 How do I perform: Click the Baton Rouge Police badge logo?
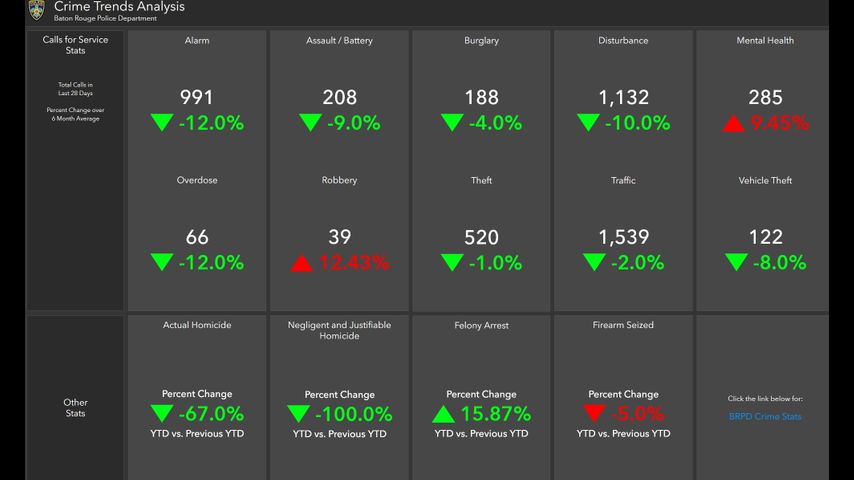click(x=37, y=10)
